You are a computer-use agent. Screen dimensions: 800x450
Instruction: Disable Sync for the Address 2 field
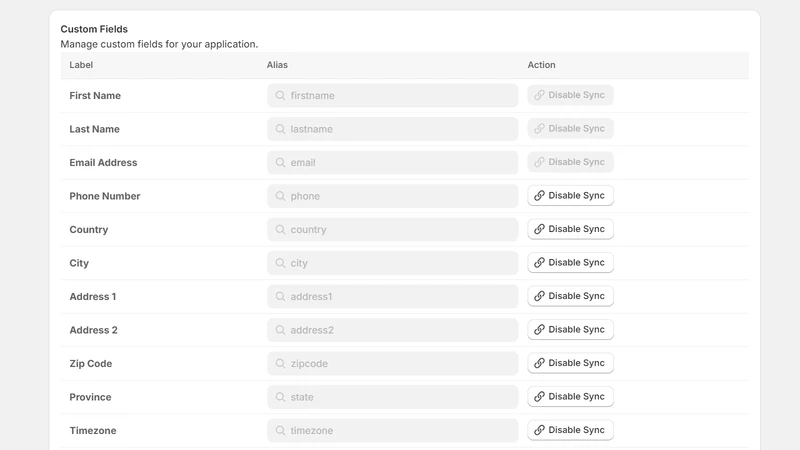[x=570, y=330]
